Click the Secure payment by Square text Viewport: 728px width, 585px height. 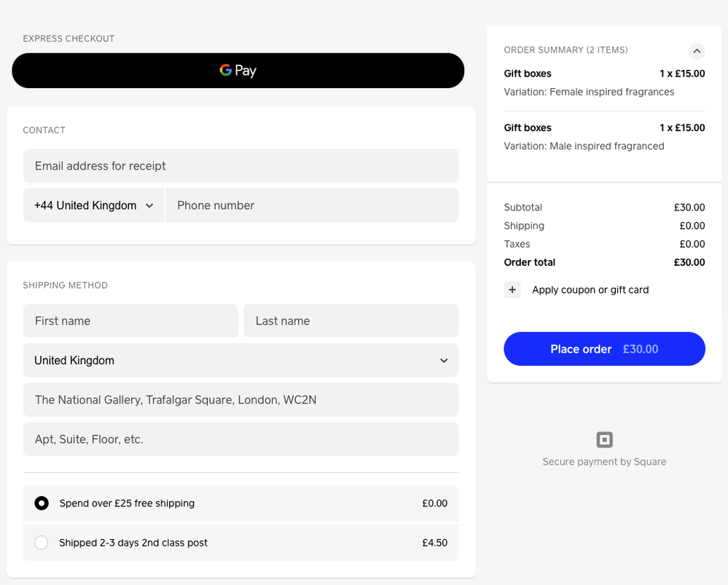coord(603,461)
